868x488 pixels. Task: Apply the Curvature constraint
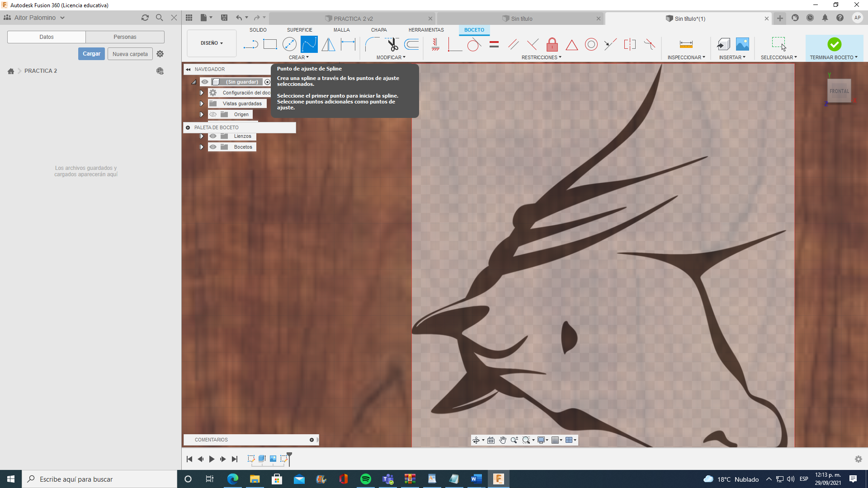(649, 44)
